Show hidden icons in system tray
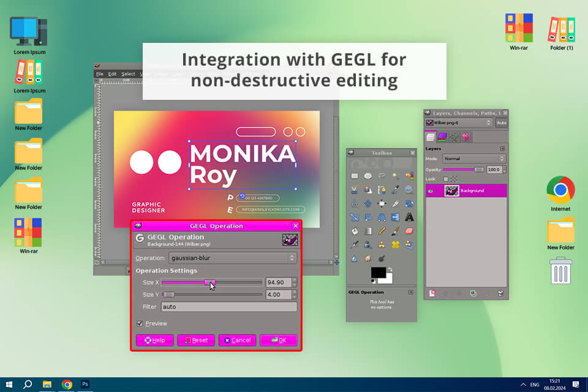The height and width of the screenshot is (392, 588). [x=523, y=385]
